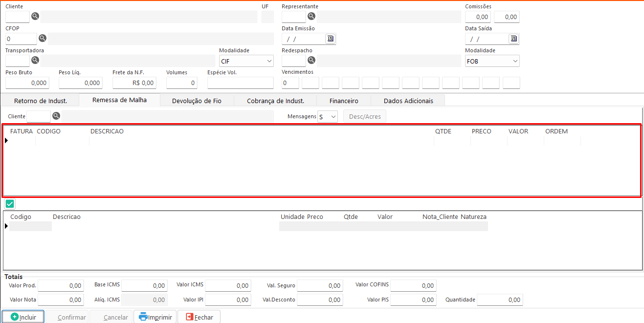Click the search icon next to the top Cliente field

click(x=35, y=17)
